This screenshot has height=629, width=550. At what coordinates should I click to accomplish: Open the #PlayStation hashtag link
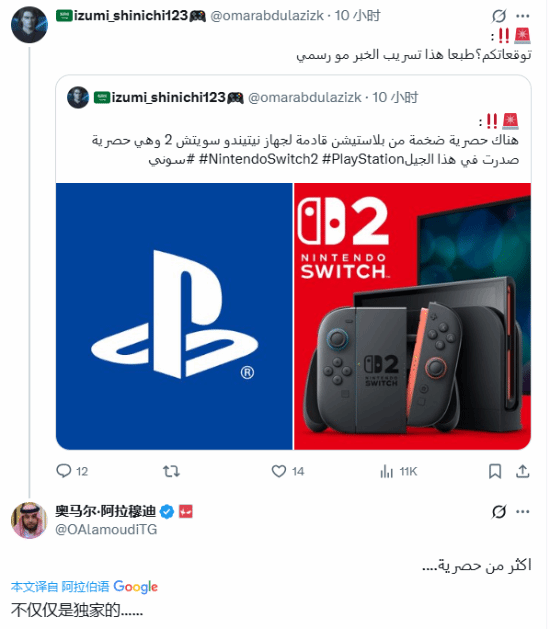[363, 159]
